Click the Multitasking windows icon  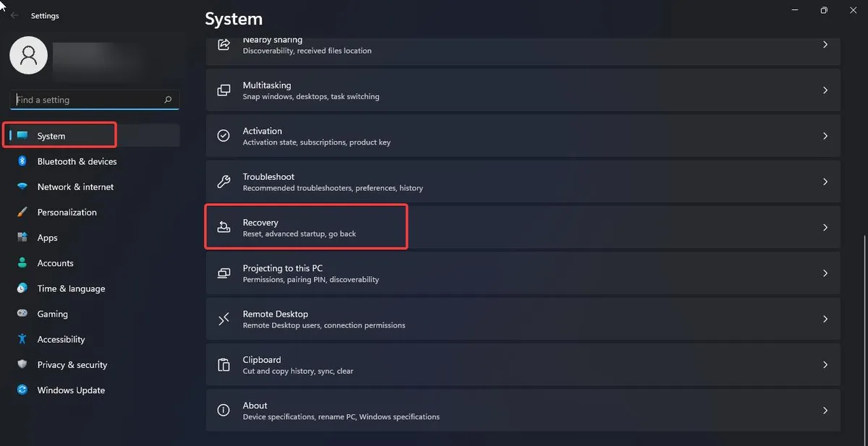click(x=224, y=90)
